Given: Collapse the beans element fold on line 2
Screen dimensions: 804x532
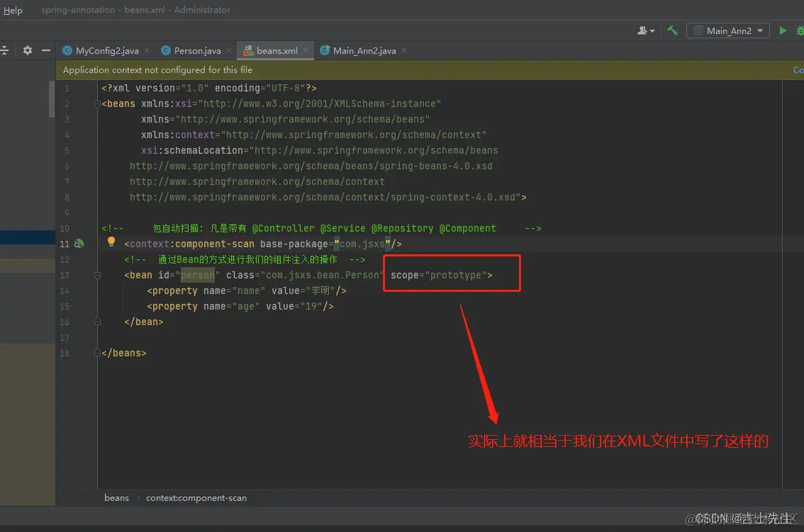Looking at the screenshot, I should click(x=97, y=104).
